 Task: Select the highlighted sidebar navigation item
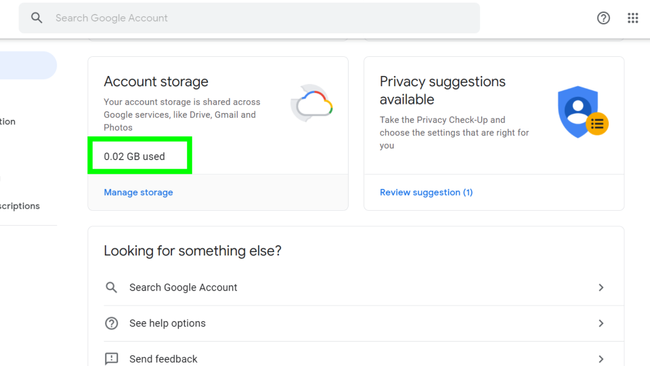(28, 65)
